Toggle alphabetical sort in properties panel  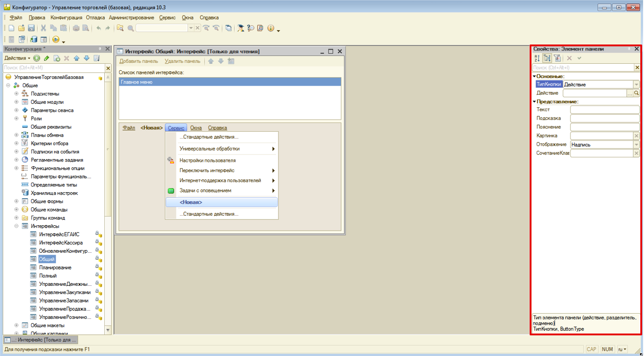(537, 58)
